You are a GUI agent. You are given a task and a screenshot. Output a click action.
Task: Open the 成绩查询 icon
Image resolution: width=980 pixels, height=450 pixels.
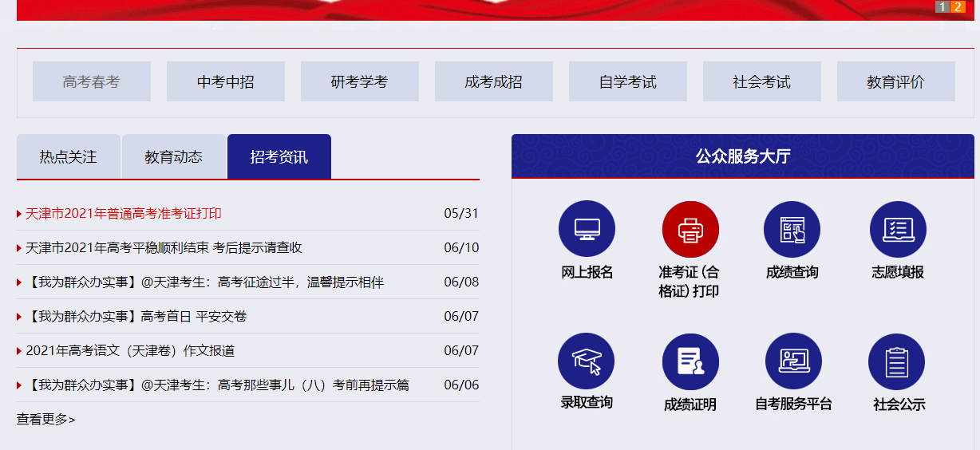pos(792,229)
